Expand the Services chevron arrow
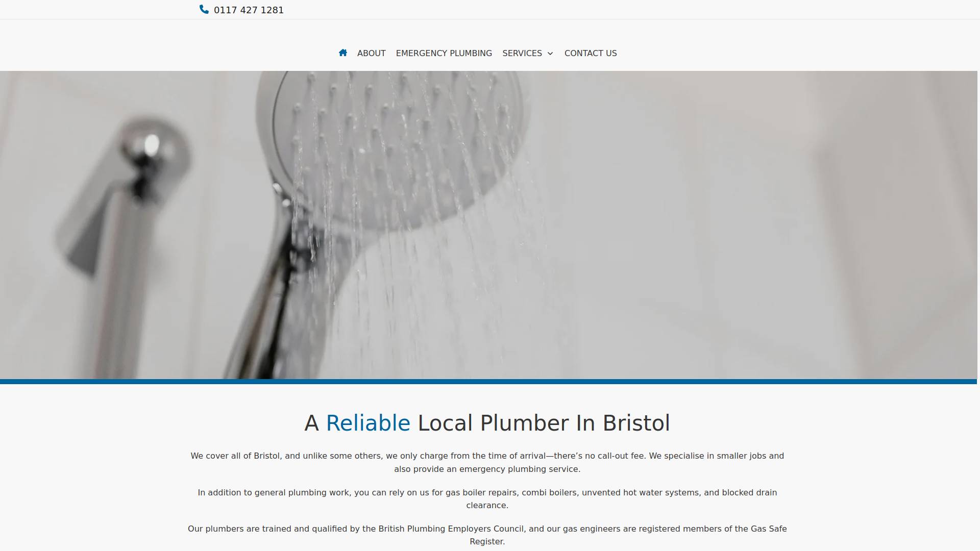Image resolution: width=980 pixels, height=551 pixels. (550, 54)
